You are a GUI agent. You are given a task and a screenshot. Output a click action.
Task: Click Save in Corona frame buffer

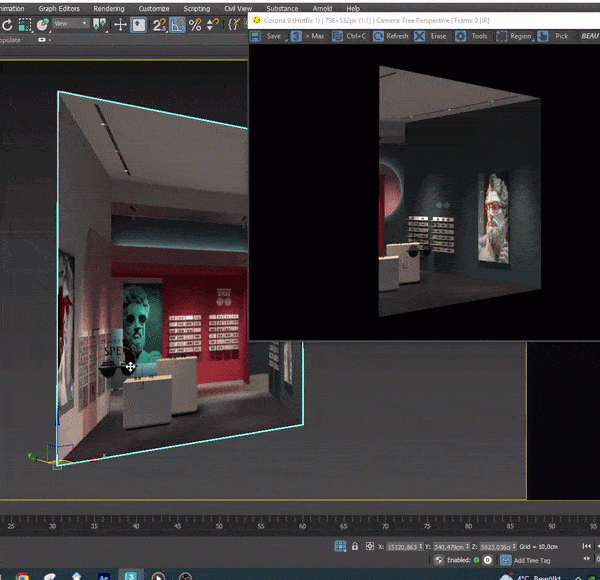267,36
